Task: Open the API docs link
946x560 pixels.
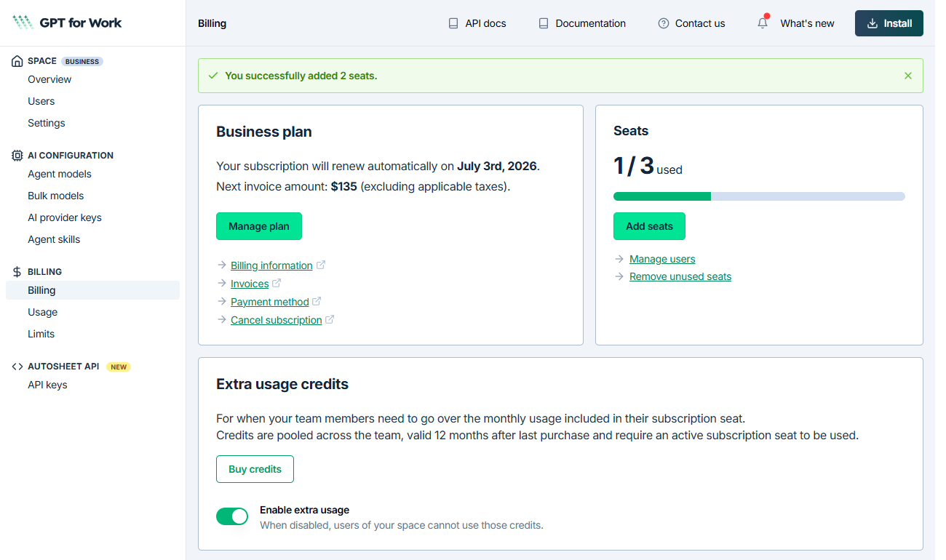Action: point(477,23)
